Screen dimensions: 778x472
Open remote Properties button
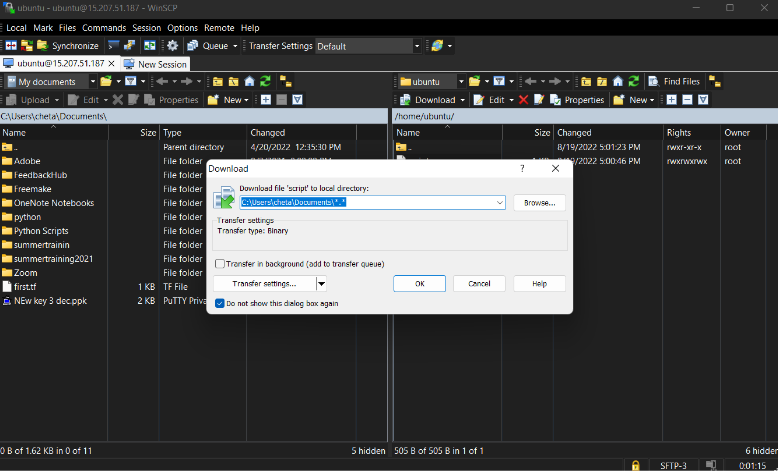577,100
